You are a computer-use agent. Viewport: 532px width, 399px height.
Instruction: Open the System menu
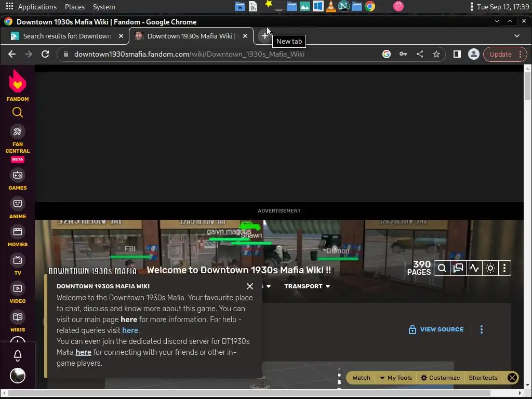[104, 7]
